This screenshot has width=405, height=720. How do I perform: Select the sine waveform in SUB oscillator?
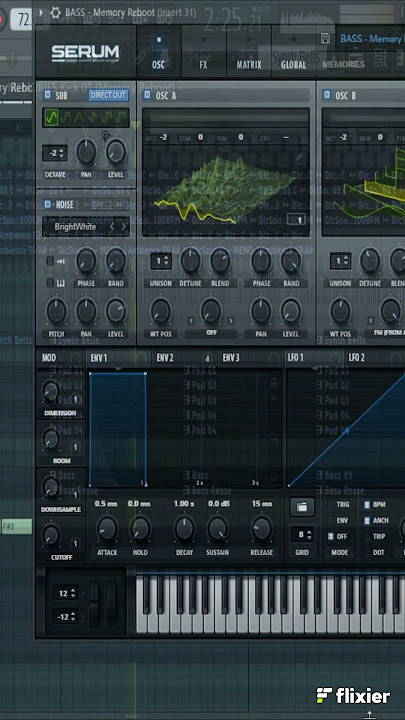pos(52,118)
